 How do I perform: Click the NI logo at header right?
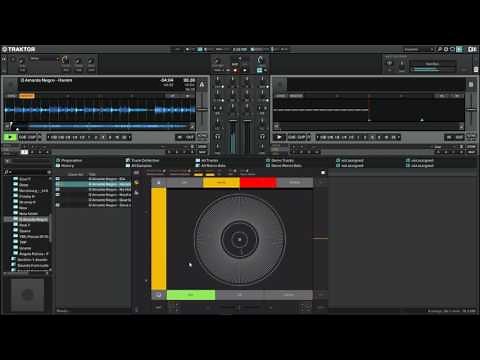click(x=472, y=49)
